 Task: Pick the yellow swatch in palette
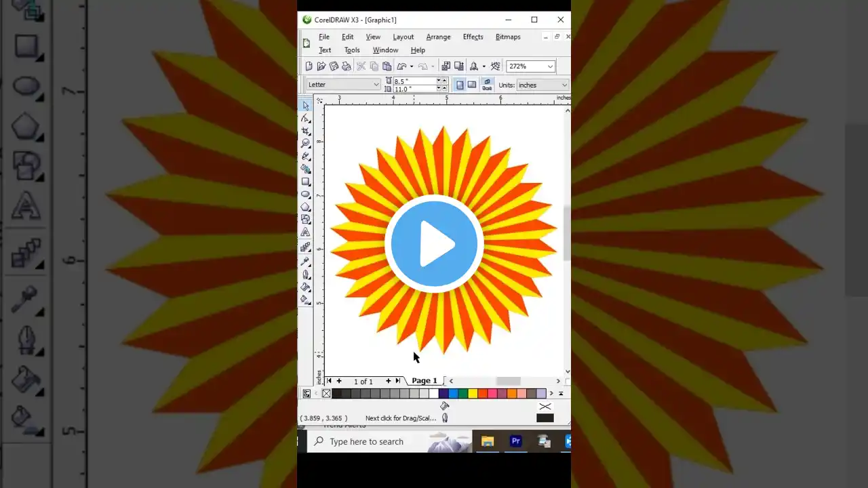pyautogui.click(x=473, y=393)
